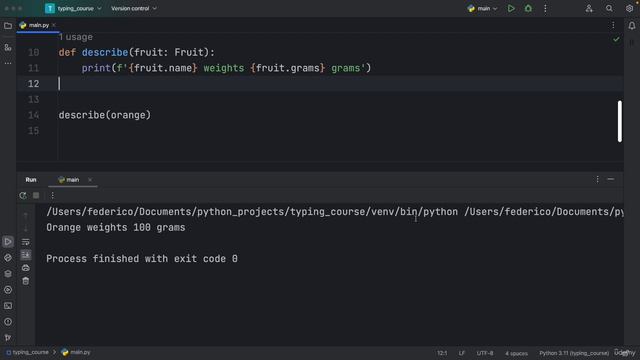Click the 1 usage hint above describe
Viewport: 640px width, 360px height.
tap(76, 37)
